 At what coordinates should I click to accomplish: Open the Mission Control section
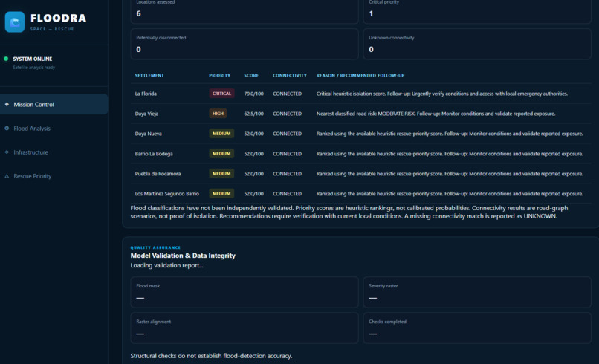point(54,104)
